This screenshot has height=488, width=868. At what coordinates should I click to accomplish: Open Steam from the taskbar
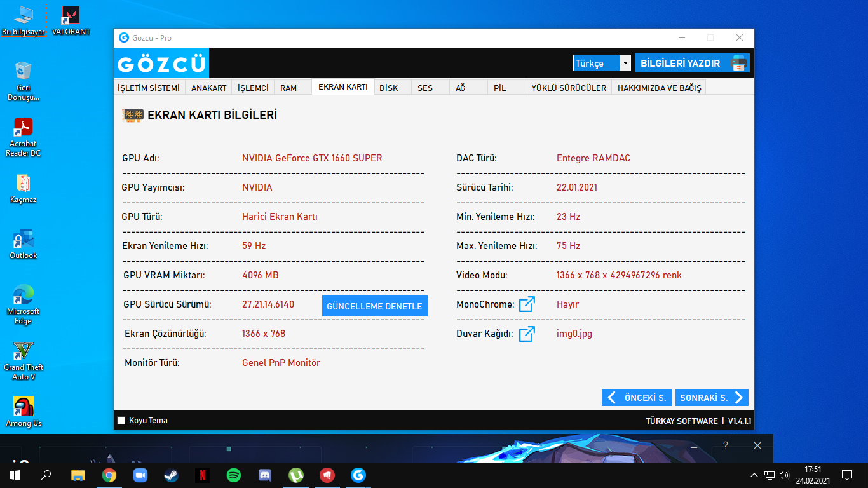pos(172,475)
